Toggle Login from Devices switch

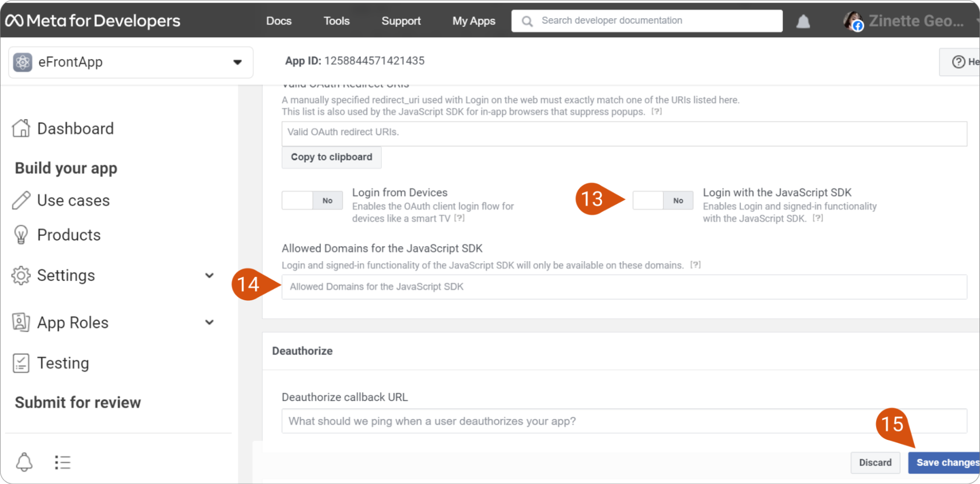pos(312,200)
